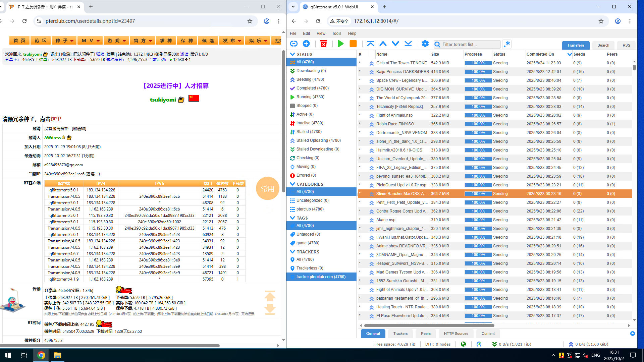Image resolution: width=644 pixels, height=362 pixels.
Task: Open the Tools menu
Action: (x=336, y=34)
